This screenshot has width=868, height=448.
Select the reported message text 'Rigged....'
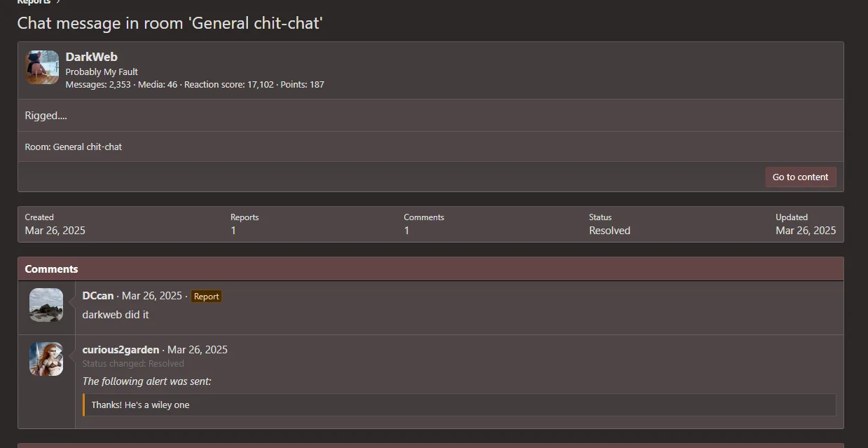[46, 116]
